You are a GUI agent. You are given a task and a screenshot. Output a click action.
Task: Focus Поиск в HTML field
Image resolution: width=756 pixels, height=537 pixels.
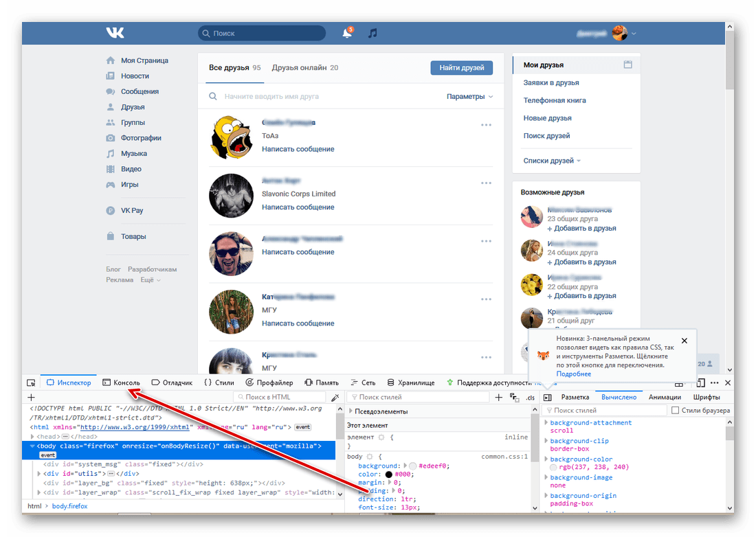pos(280,398)
